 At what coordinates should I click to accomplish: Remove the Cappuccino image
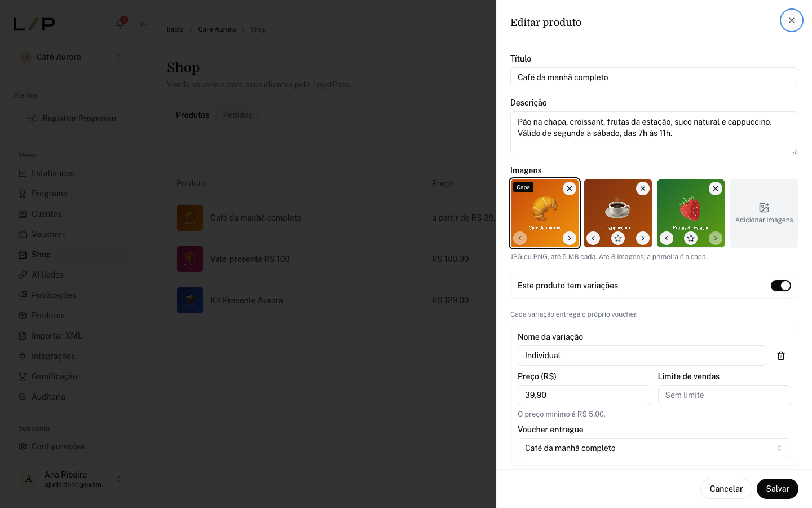pos(643,189)
